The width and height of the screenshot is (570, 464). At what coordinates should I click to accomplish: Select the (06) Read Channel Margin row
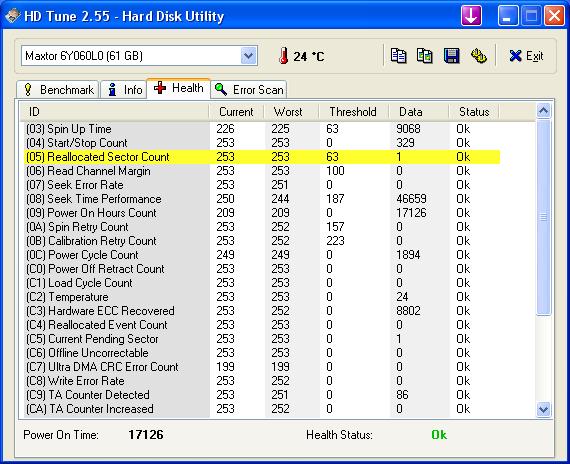(262, 171)
